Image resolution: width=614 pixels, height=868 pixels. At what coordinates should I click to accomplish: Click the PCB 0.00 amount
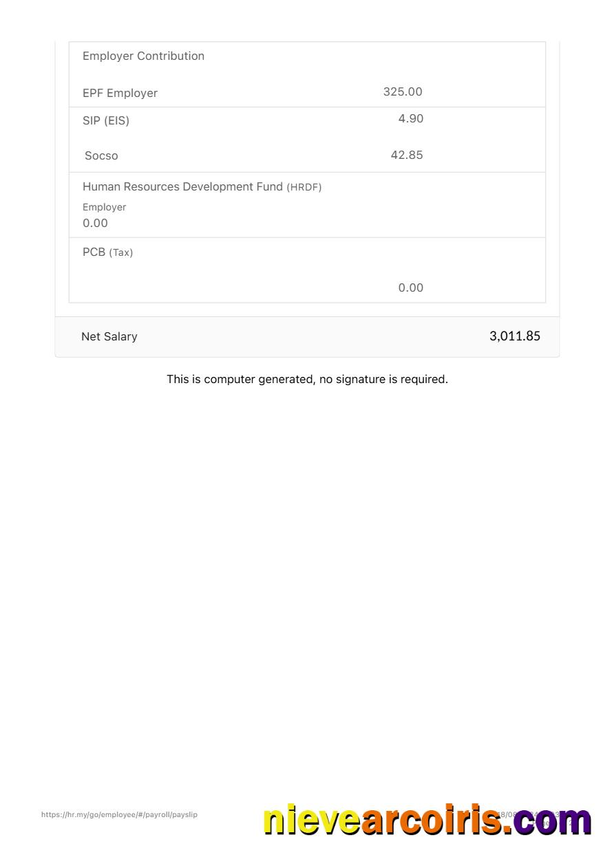(410, 288)
